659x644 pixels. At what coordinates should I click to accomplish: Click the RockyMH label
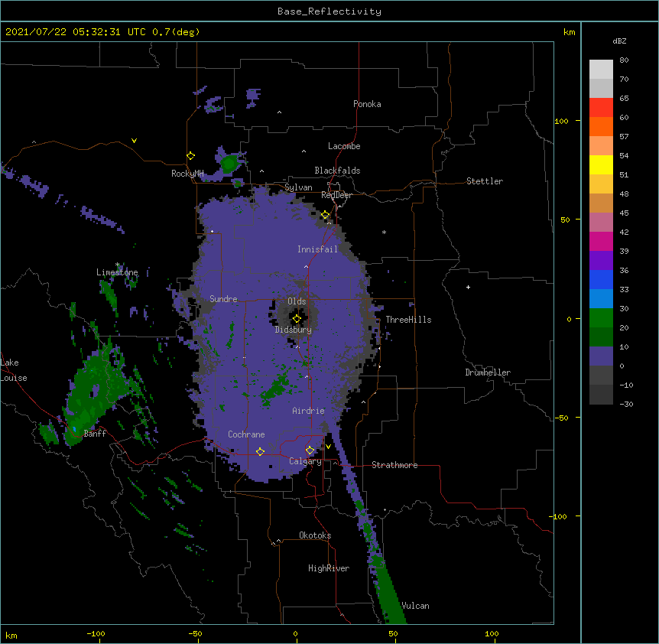click(187, 174)
